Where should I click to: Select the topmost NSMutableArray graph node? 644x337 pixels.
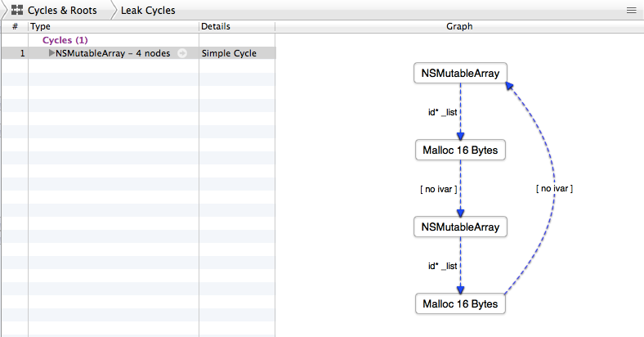pos(460,73)
